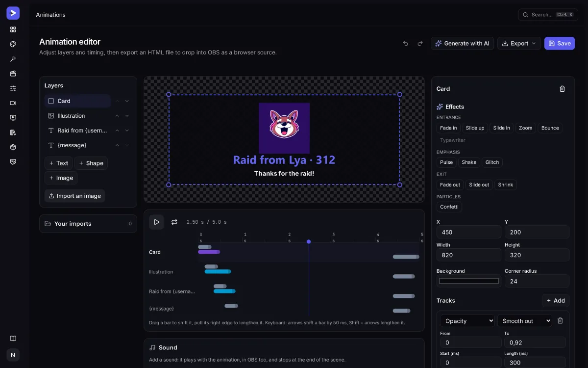Play the animation preview

click(156, 222)
